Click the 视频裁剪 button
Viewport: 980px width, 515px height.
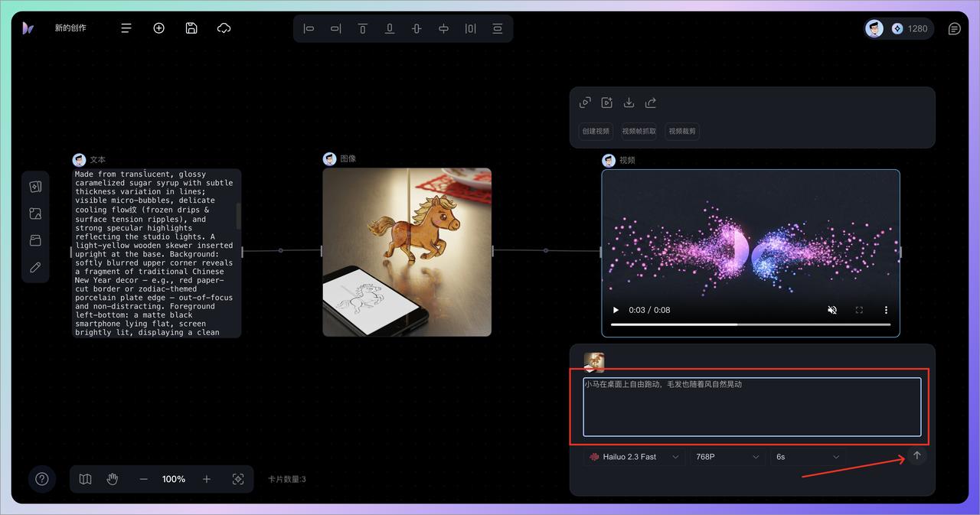click(682, 131)
